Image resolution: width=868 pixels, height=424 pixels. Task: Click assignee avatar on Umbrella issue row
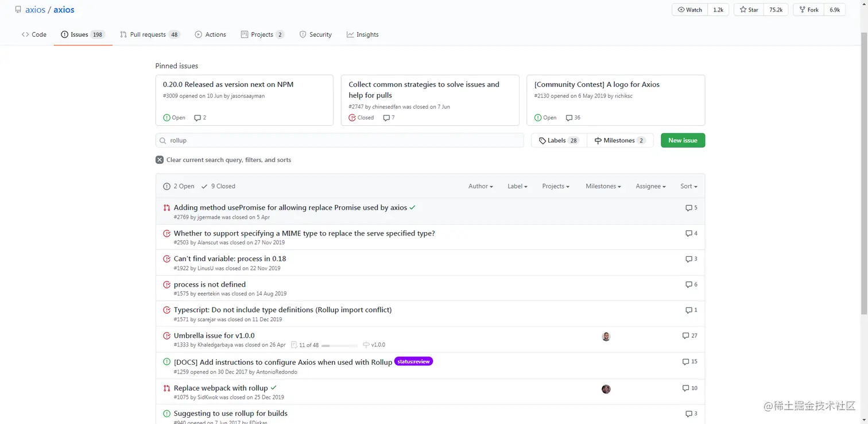click(606, 337)
